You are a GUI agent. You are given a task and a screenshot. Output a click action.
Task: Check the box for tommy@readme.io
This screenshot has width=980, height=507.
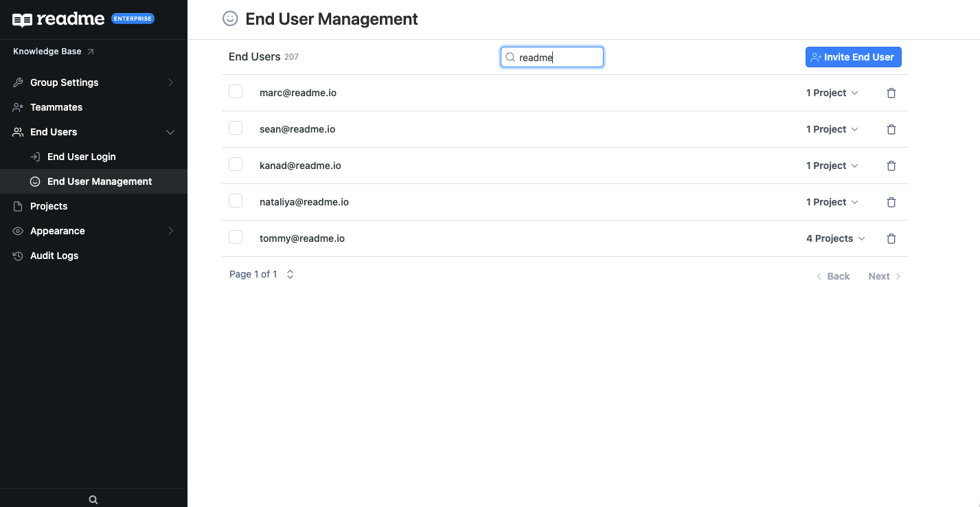pyautogui.click(x=236, y=237)
